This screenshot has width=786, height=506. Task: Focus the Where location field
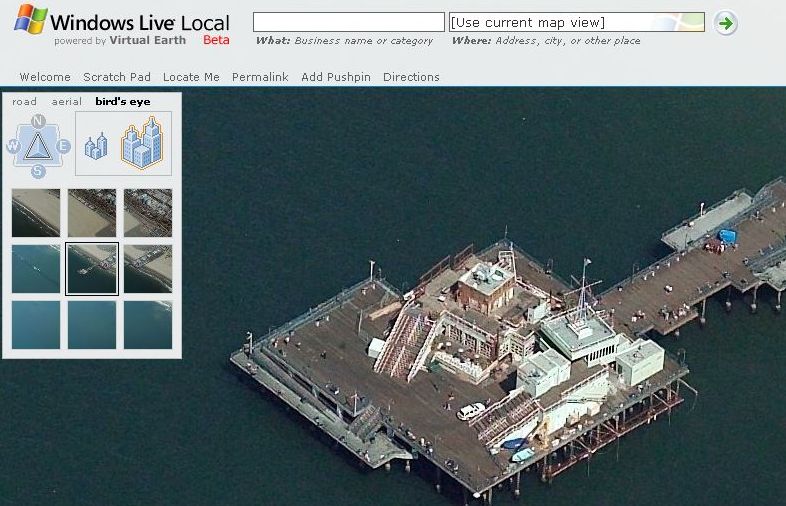point(577,23)
